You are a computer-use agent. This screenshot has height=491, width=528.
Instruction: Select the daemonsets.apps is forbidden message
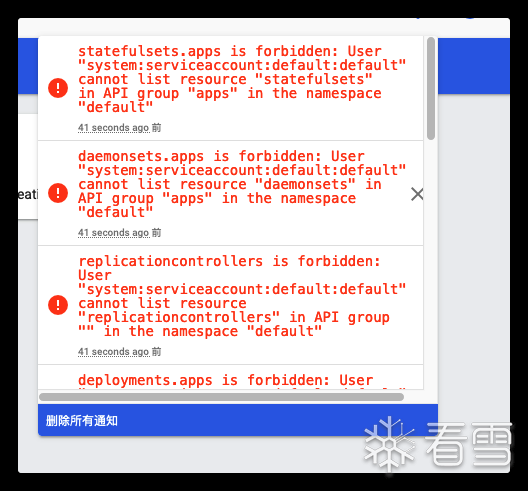[x=242, y=184]
